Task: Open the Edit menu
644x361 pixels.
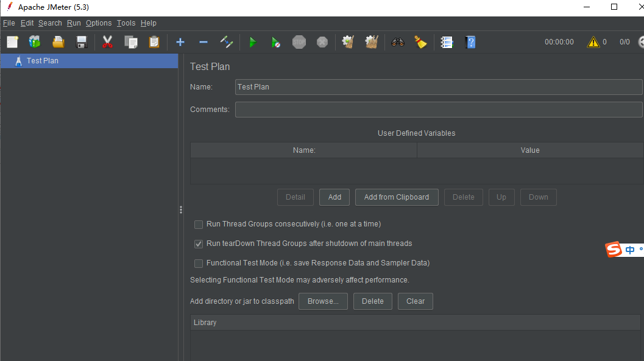Action: 27,23
